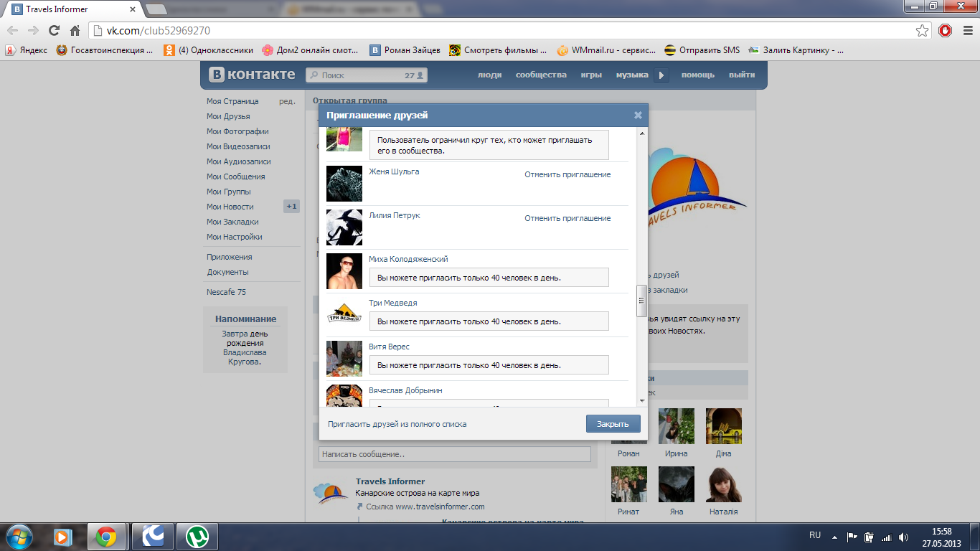Click volume icon in system tray
980x551 pixels.
tap(903, 536)
